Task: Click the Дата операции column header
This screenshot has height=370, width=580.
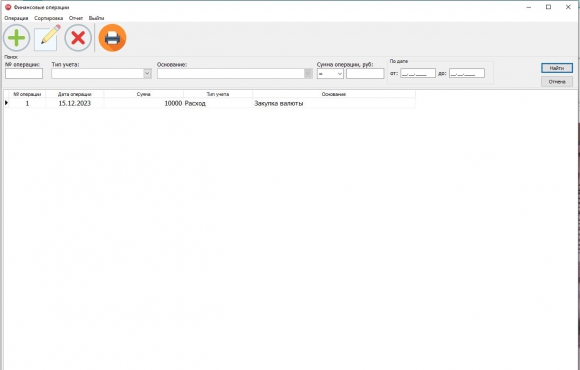Action: [x=75, y=94]
